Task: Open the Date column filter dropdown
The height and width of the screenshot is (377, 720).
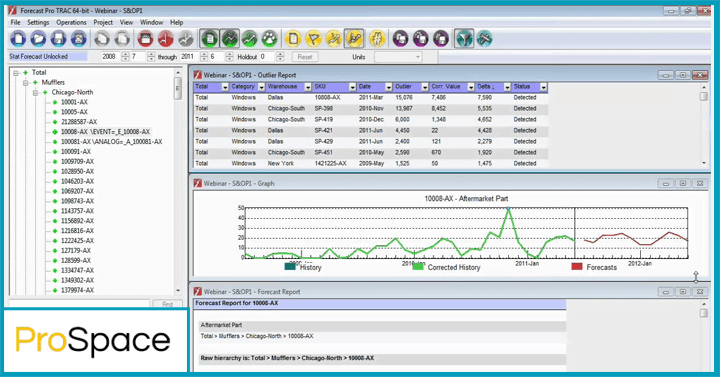Action: 388,87
